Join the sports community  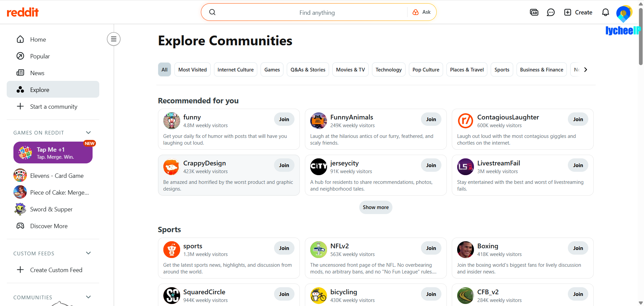point(284,248)
